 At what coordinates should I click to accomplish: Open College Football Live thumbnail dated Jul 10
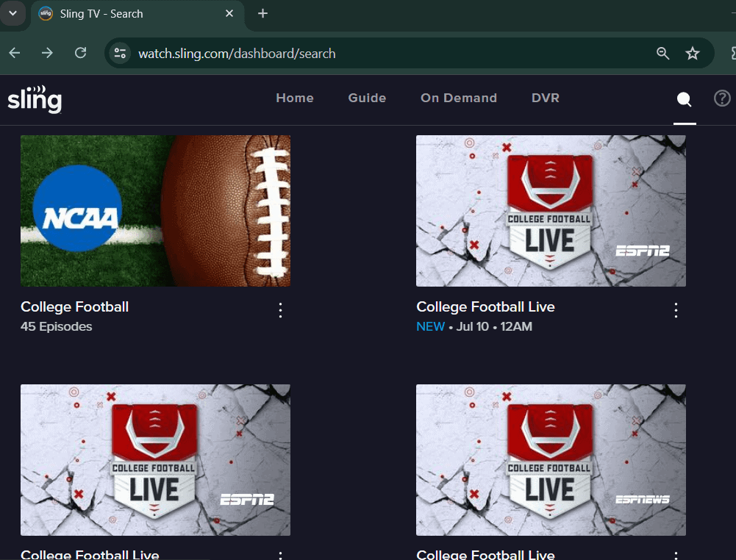pyautogui.click(x=551, y=211)
